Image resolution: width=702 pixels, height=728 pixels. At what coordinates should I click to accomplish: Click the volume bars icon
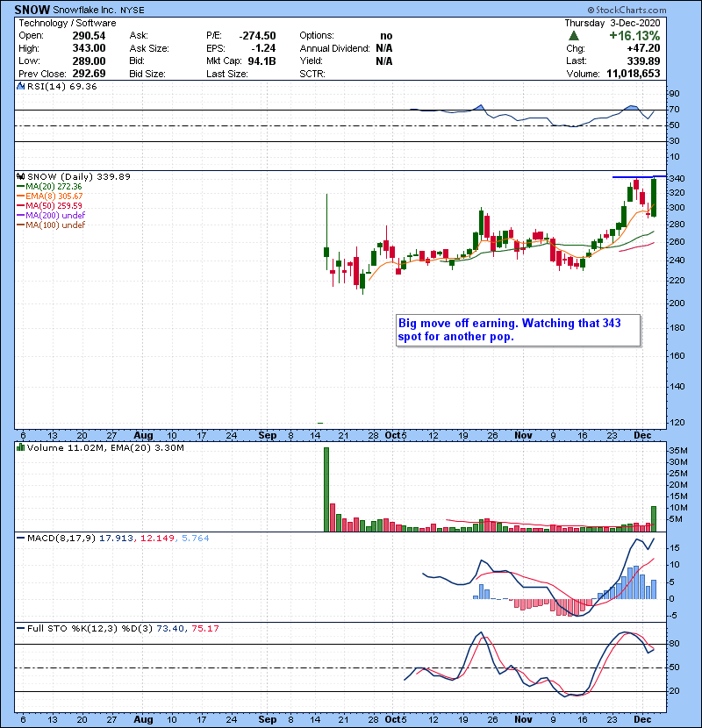tap(21, 447)
